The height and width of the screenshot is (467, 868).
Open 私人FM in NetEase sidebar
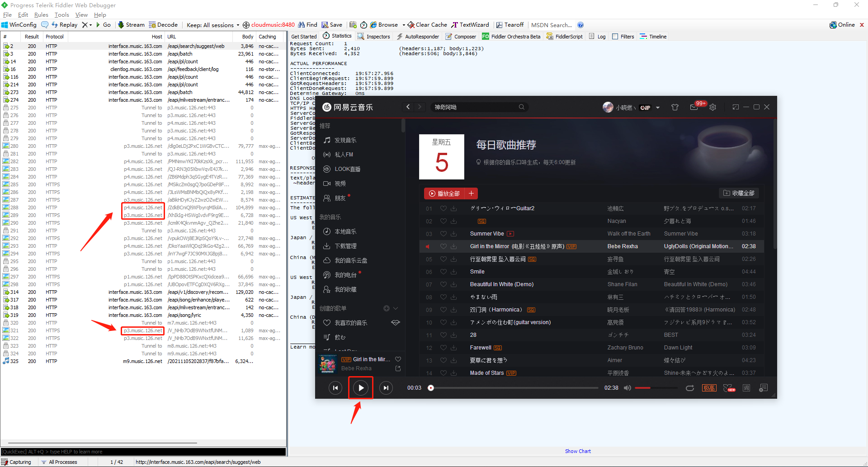coord(344,155)
